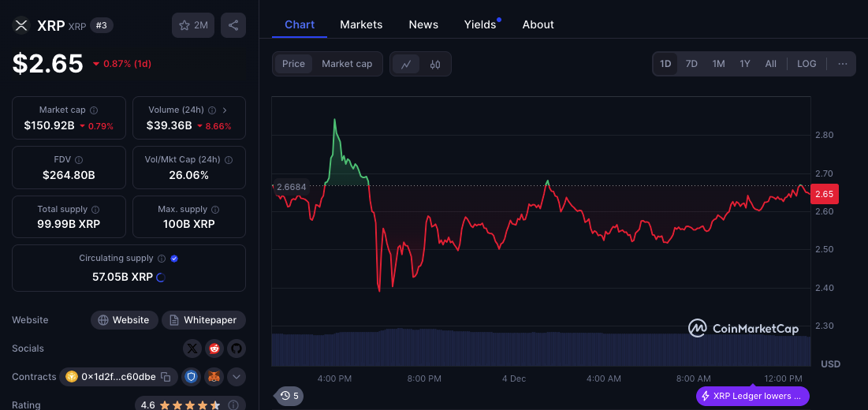Expand Volume (24h) details arrow
This screenshot has height=410, width=868.
tap(225, 110)
